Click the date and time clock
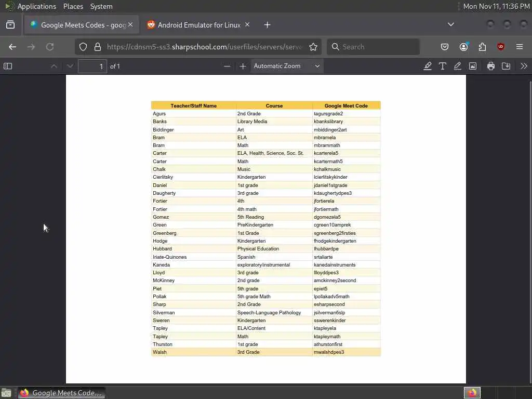The width and height of the screenshot is (532, 399). [x=496, y=6]
